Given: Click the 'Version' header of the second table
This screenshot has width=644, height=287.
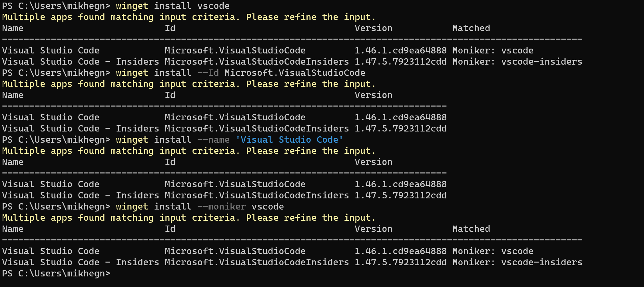Looking at the screenshot, I should (374, 95).
